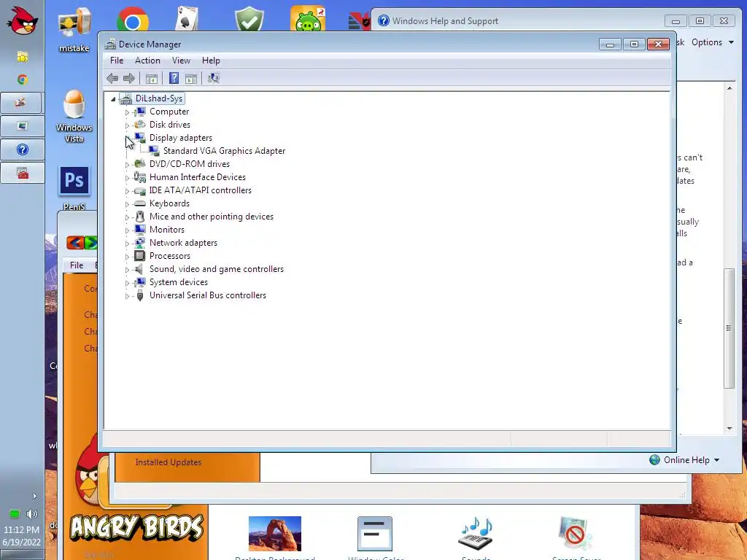Collapse the DiLshad-Sys root node arrow
747x560 pixels.
(113, 99)
